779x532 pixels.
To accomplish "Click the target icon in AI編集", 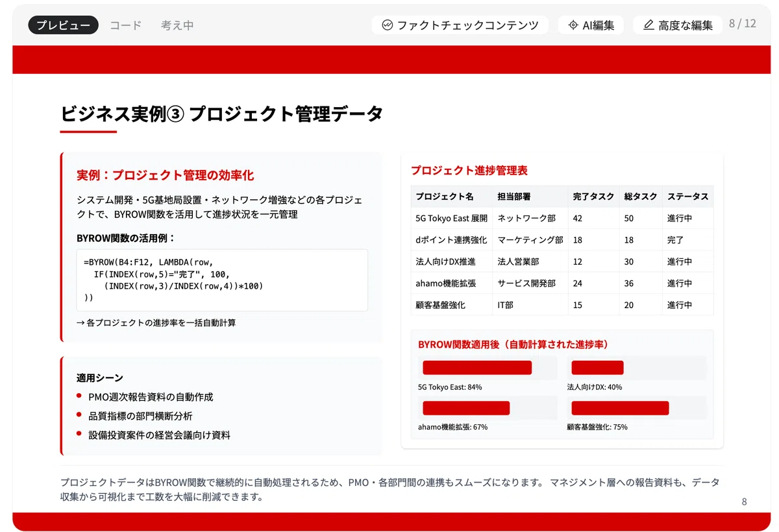I will [573, 25].
